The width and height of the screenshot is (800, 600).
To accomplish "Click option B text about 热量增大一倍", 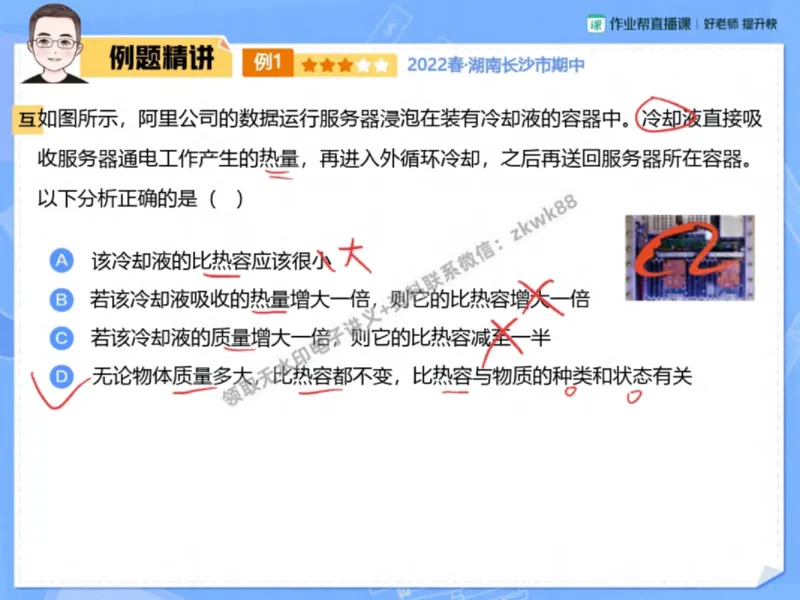I will [x=340, y=299].
